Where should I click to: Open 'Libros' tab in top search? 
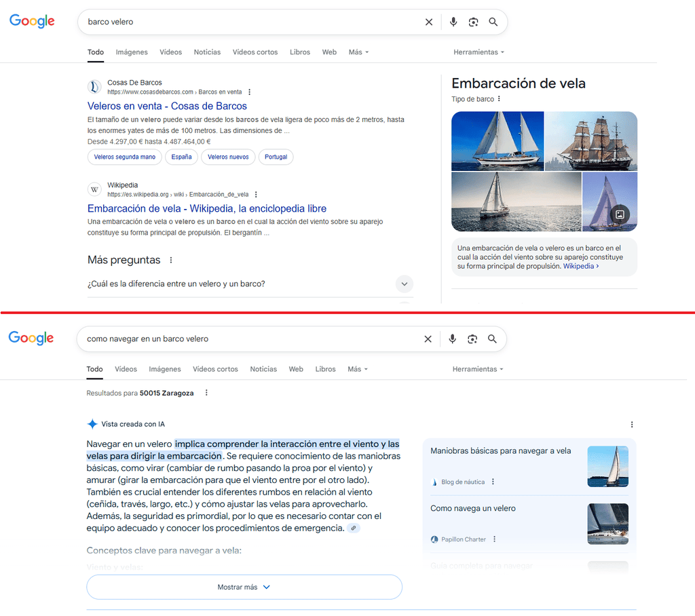(300, 52)
